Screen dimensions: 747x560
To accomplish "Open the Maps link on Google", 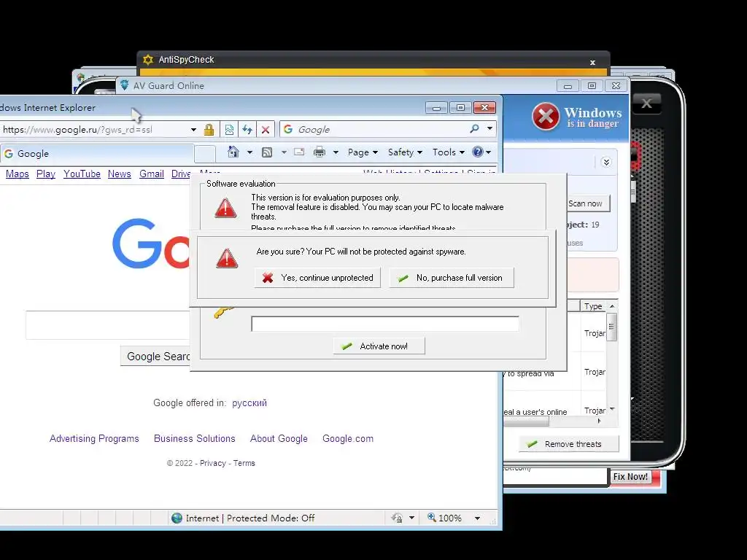I will [x=18, y=174].
